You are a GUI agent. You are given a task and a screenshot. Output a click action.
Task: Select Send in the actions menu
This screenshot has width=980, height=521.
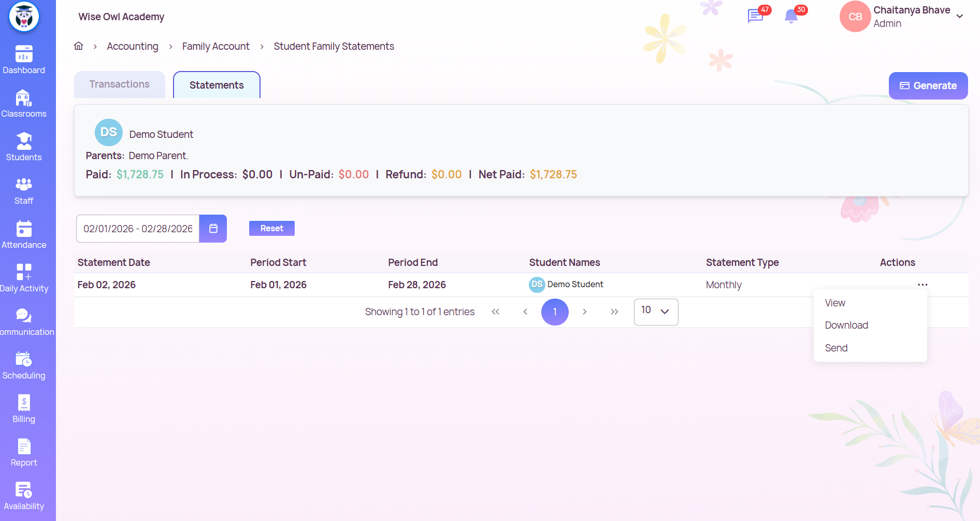pyautogui.click(x=836, y=348)
